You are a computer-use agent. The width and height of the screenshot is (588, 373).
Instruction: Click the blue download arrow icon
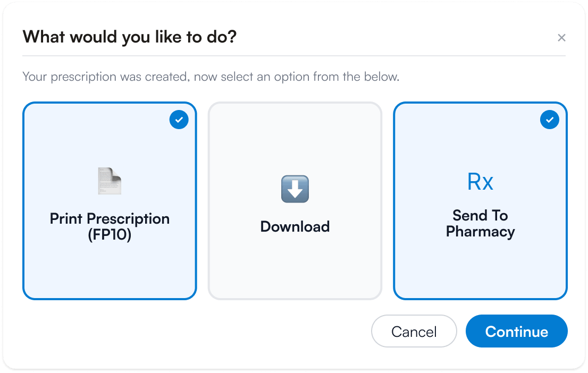tap(295, 189)
